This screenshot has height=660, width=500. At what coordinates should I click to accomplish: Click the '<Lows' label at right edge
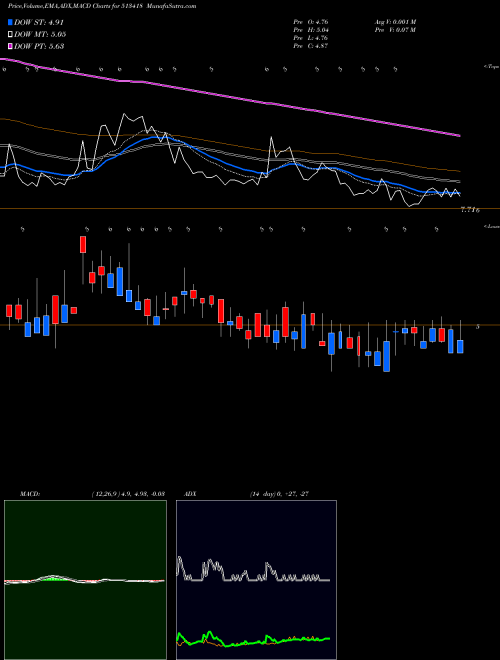click(x=491, y=226)
